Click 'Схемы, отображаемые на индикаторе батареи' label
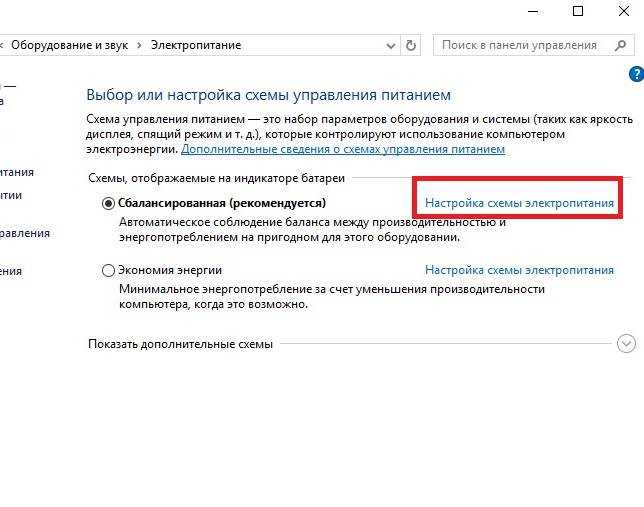This screenshot has height=507, width=644. [216, 178]
